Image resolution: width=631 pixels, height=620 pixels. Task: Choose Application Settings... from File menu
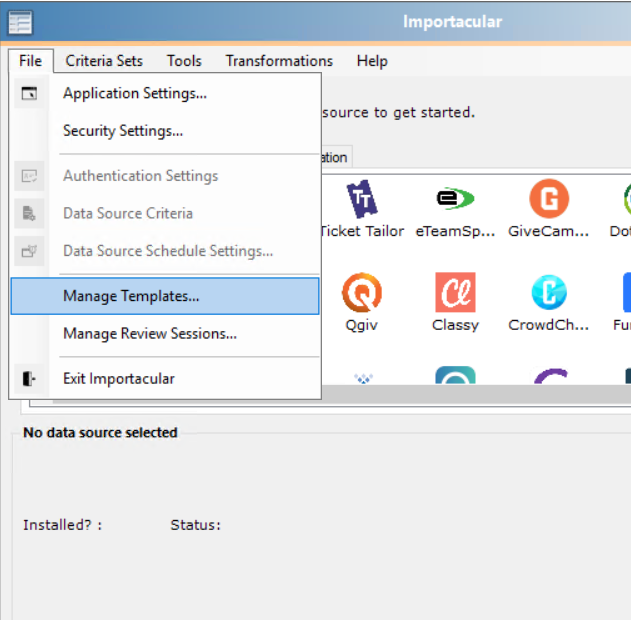(x=165, y=93)
